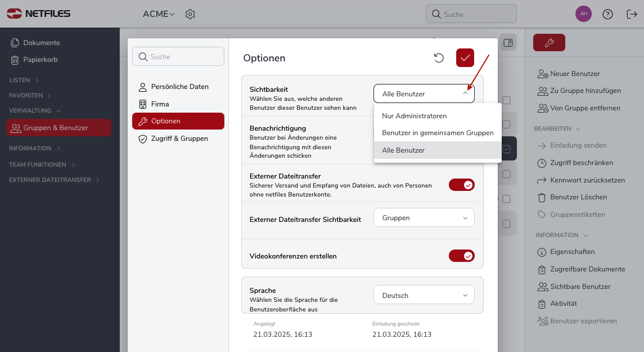Select the Optionen tab
The image size is (644, 352).
[178, 121]
